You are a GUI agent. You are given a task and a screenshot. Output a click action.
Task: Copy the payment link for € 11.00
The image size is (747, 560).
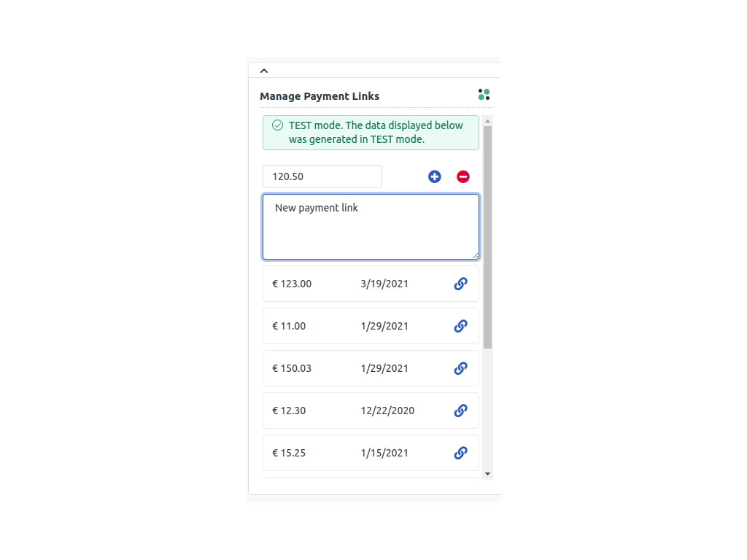[460, 326]
